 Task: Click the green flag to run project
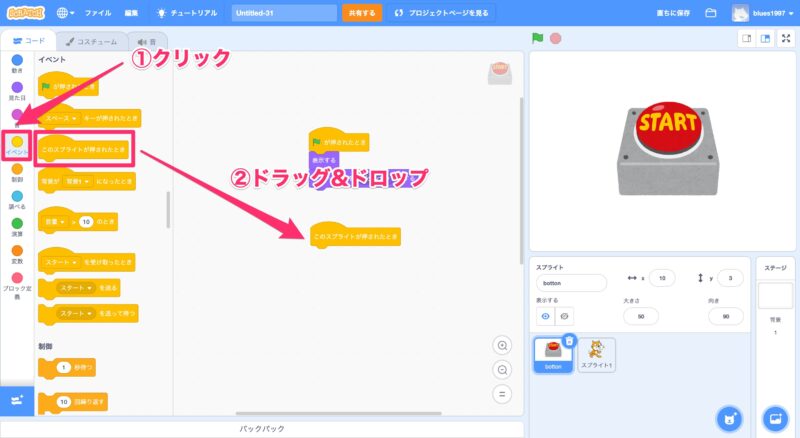537,39
